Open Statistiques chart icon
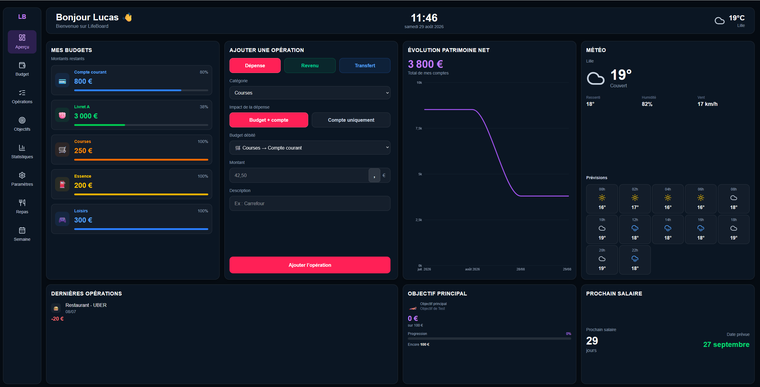This screenshot has height=387, width=760. [22, 148]
